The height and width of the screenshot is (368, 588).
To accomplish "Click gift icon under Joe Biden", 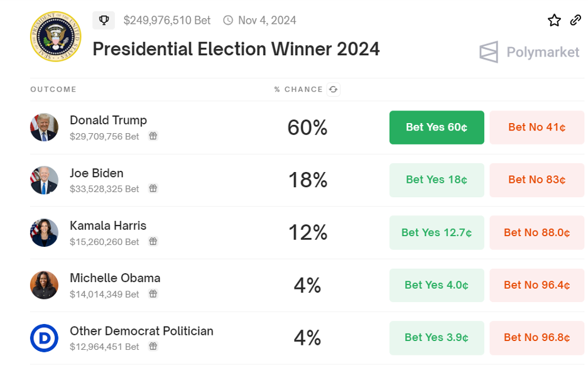I will (x=153, y=188).
